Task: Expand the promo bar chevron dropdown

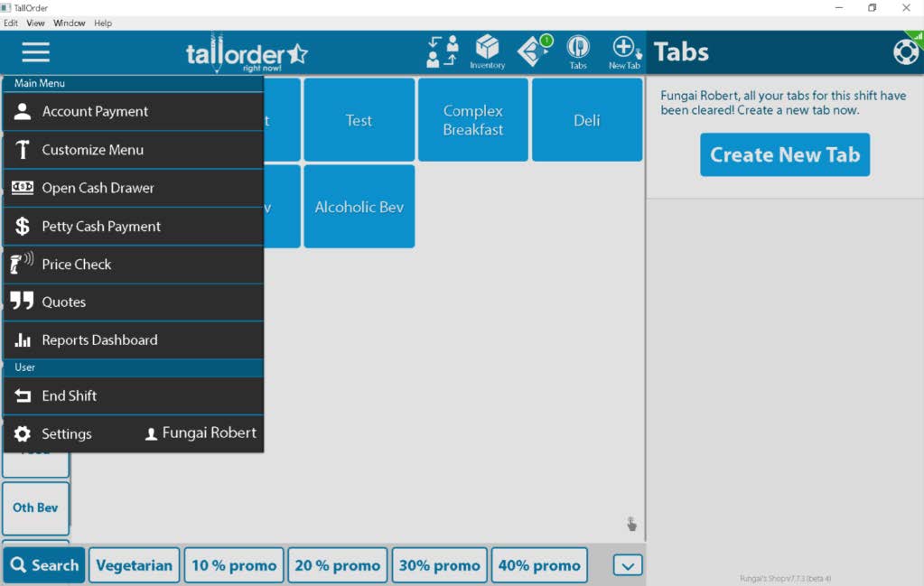Action: point(628,565)
